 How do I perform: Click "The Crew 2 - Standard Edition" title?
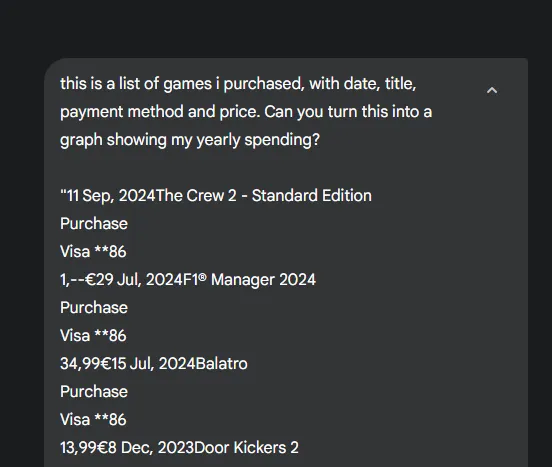264,196
